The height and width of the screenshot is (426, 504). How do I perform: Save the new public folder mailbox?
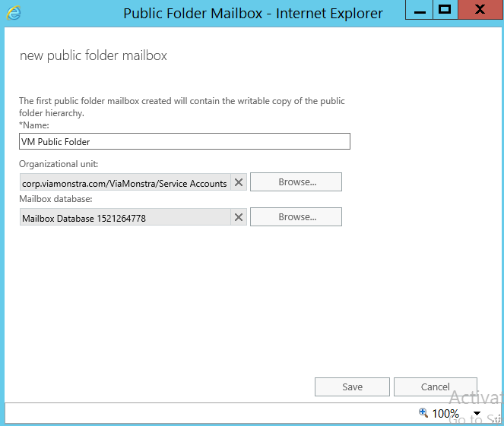tap(352, 387)
